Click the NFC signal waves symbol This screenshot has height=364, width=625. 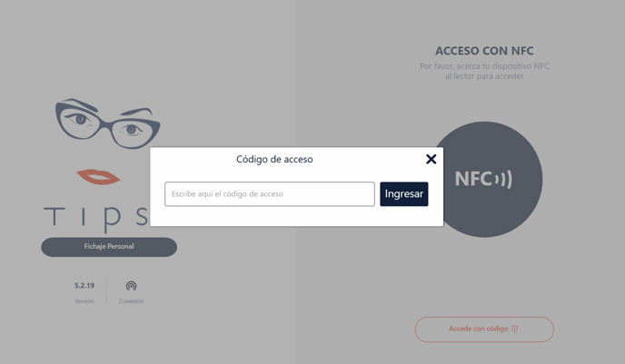[503, 180]
